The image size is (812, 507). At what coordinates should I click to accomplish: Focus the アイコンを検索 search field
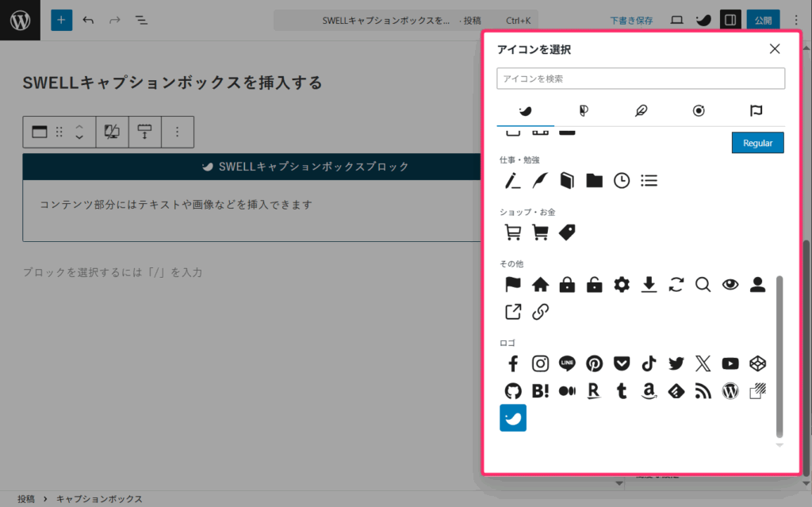[641, 79]
